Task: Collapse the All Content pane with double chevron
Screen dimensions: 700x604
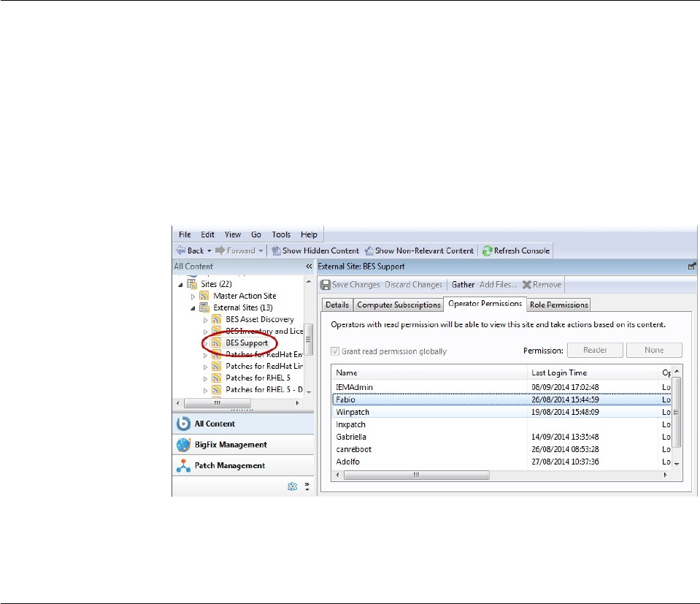Action: point(309,267)
